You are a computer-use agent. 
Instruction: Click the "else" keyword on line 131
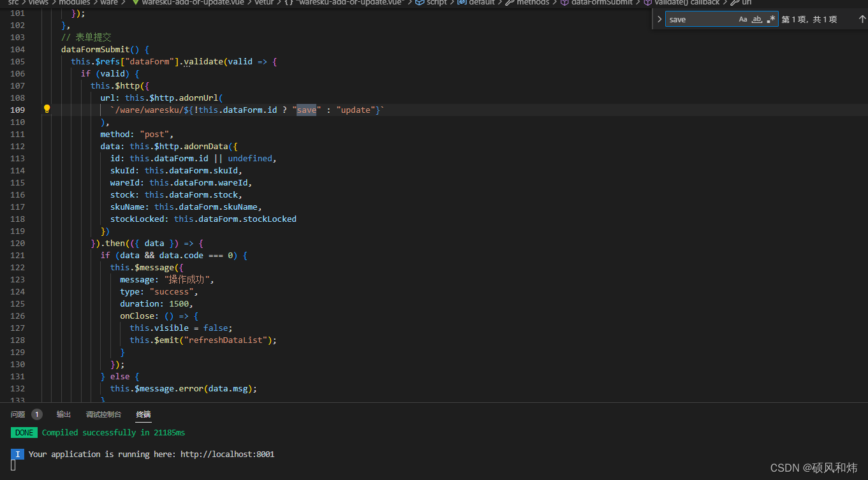[120, 376]
